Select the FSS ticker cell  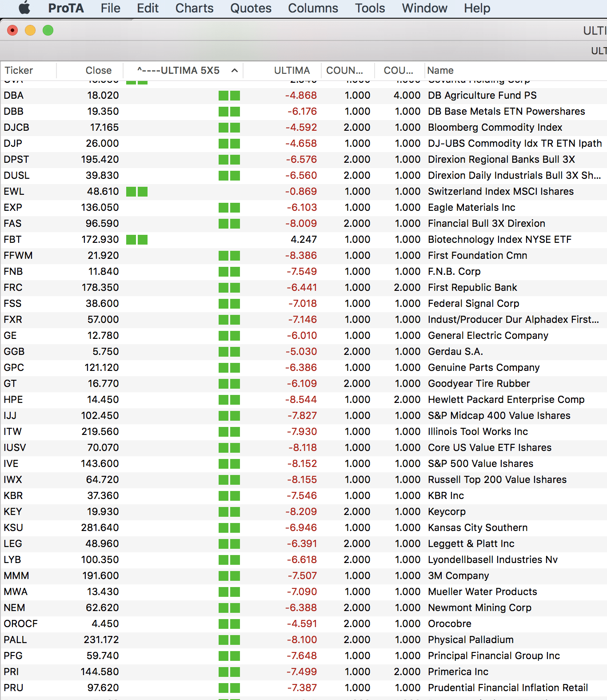(x=12, y=304)
